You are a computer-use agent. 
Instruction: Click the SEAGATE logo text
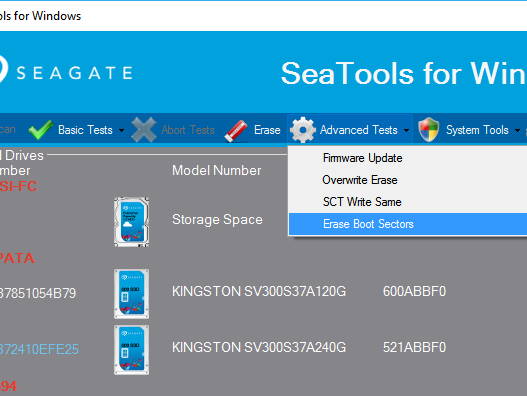[75, 73]
